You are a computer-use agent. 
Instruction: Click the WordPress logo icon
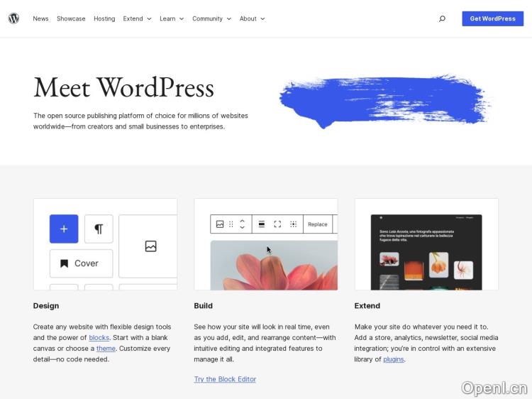coord(13,18)
